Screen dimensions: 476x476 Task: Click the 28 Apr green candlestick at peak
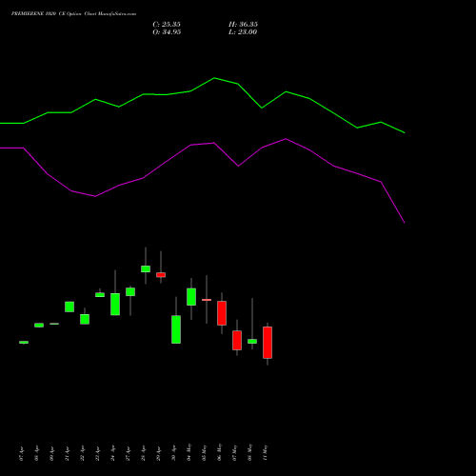(146, 268)
